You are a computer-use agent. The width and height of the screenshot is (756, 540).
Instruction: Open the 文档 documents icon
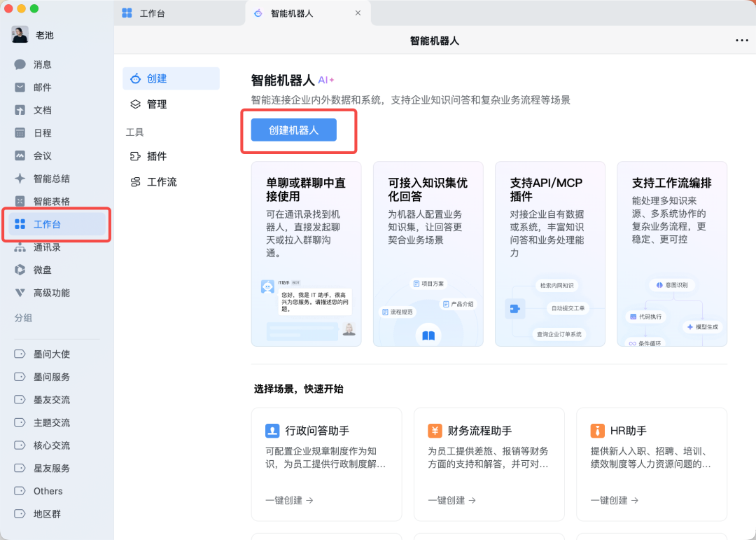[x=20, y=110]
